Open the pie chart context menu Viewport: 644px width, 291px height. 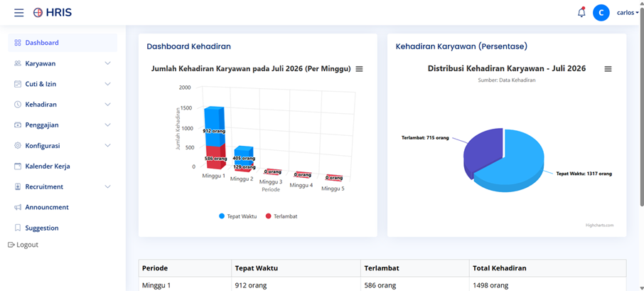[x=608, y=69]
